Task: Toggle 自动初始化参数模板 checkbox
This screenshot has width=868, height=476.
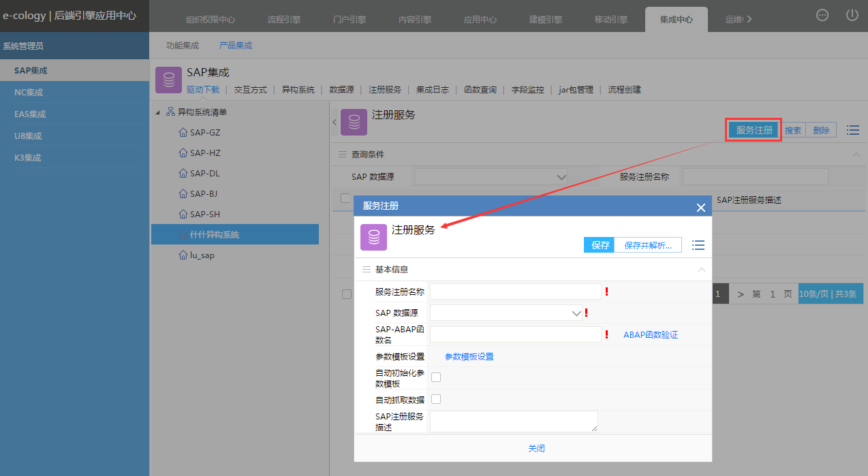Action: (436, 377)
